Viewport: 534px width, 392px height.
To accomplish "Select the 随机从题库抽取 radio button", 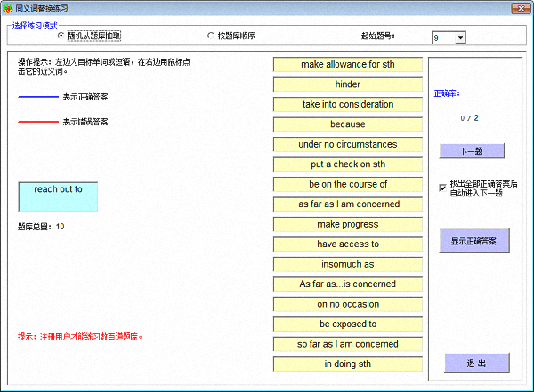I will pyautogui.click(x=61, y=36).
